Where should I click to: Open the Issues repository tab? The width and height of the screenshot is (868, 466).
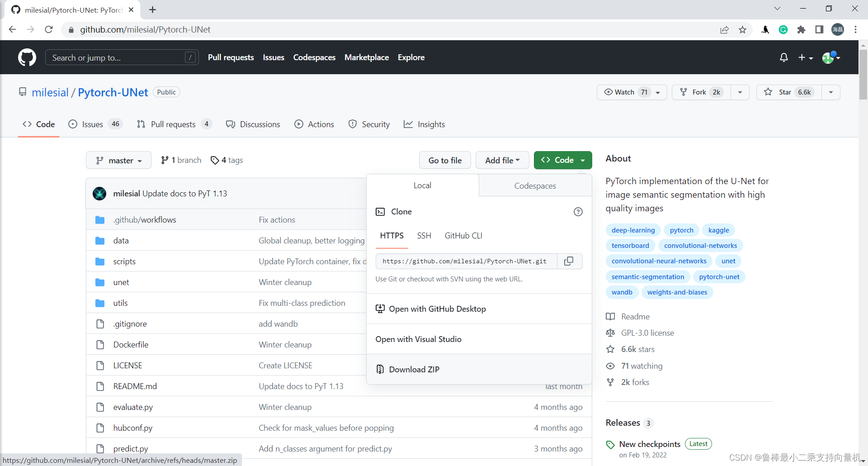(95, 124)
